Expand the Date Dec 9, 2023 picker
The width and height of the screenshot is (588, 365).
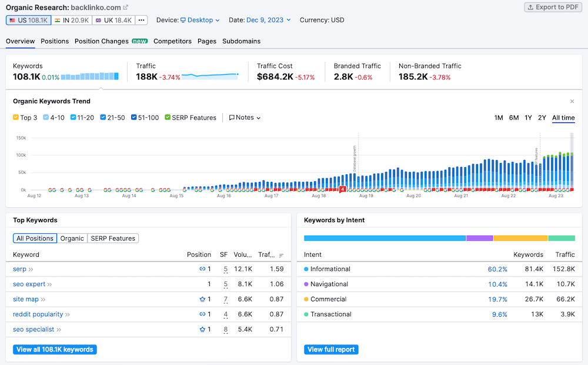pos(268,20)
